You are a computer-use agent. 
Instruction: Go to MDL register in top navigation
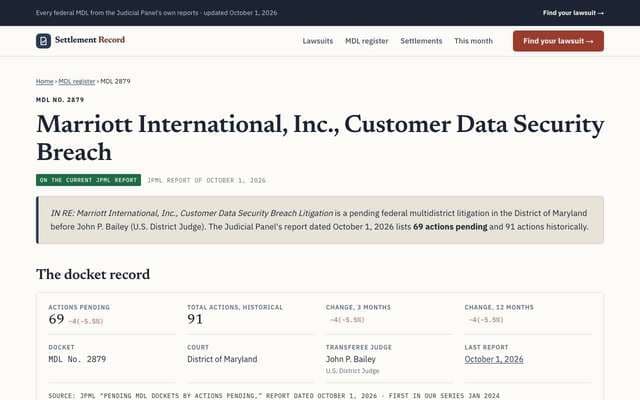pos(367,41)
